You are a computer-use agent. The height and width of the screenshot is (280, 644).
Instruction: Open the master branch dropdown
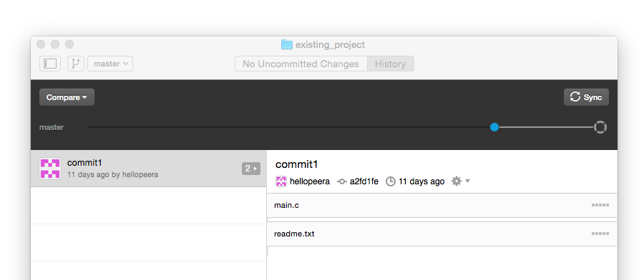point(110,64)
